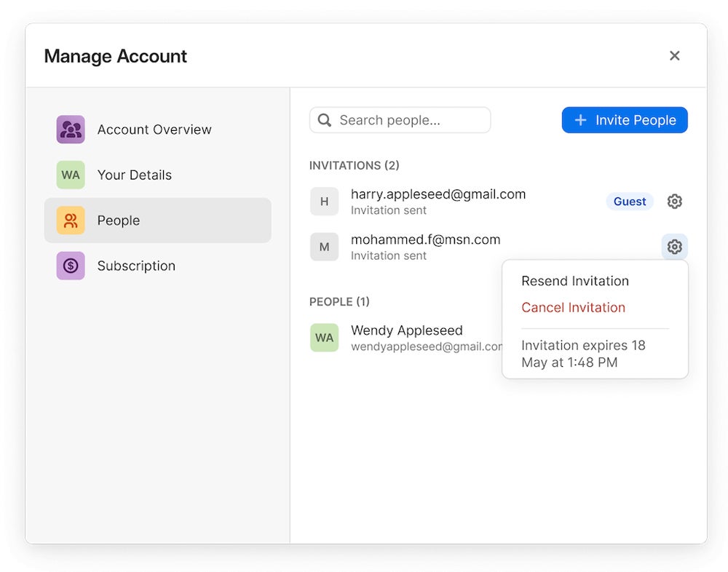The image size is (728, 572).
Task: Open settings gear for harry.appleseed@gmail.com
Action: pos(674,202)
